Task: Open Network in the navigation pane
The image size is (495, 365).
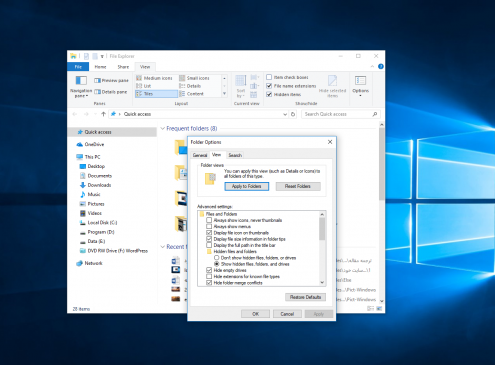Action: tap(89, 263)
